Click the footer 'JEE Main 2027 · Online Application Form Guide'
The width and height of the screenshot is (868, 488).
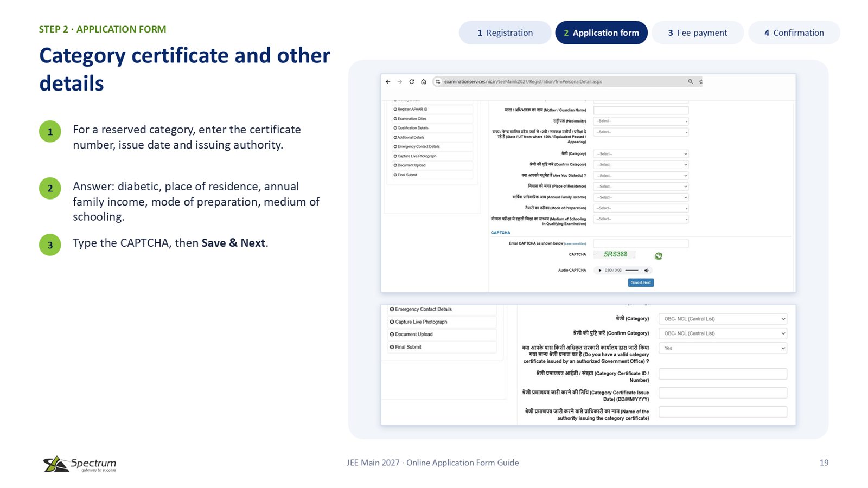(433, 463)
